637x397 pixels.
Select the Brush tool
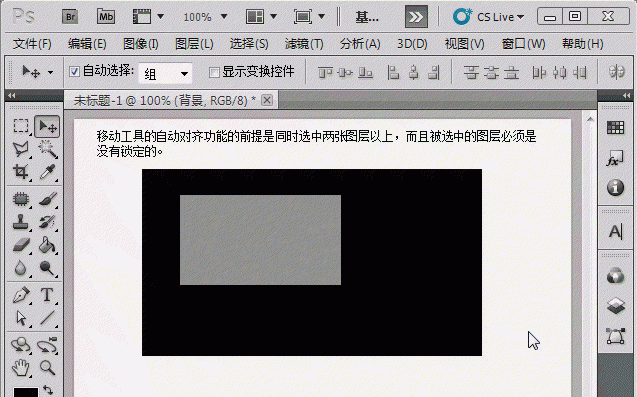(x=47, y=199)
